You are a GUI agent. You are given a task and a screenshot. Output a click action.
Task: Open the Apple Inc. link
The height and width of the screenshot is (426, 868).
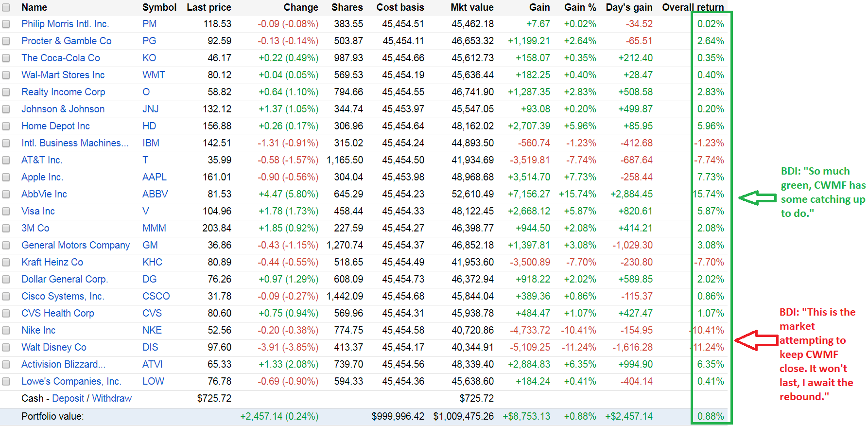click(x=42, y=177)
